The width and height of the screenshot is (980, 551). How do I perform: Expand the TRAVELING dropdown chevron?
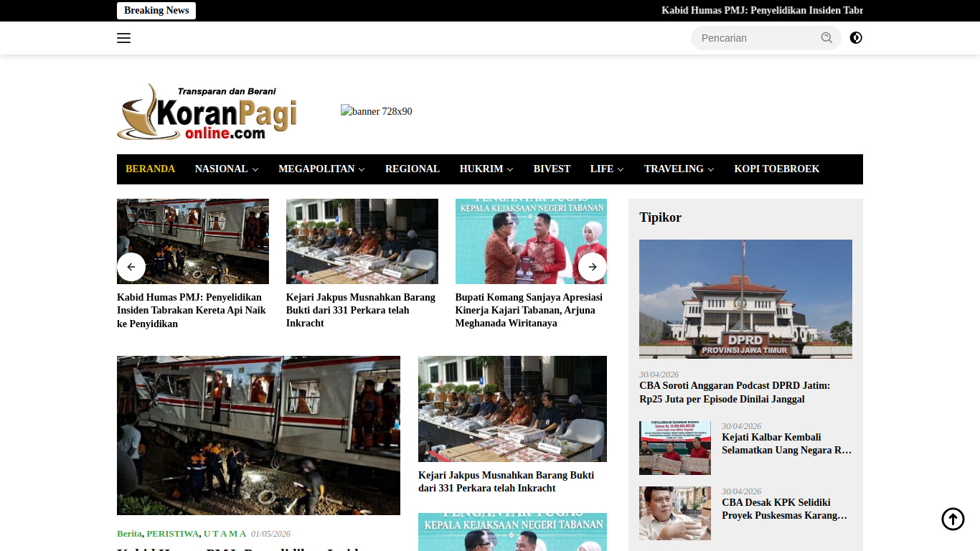[x=711, y=169]
